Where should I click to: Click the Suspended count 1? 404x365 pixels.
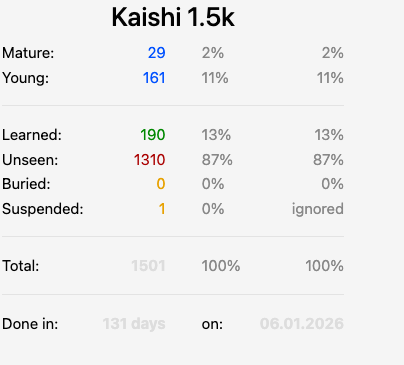click(x=162, y=209)
